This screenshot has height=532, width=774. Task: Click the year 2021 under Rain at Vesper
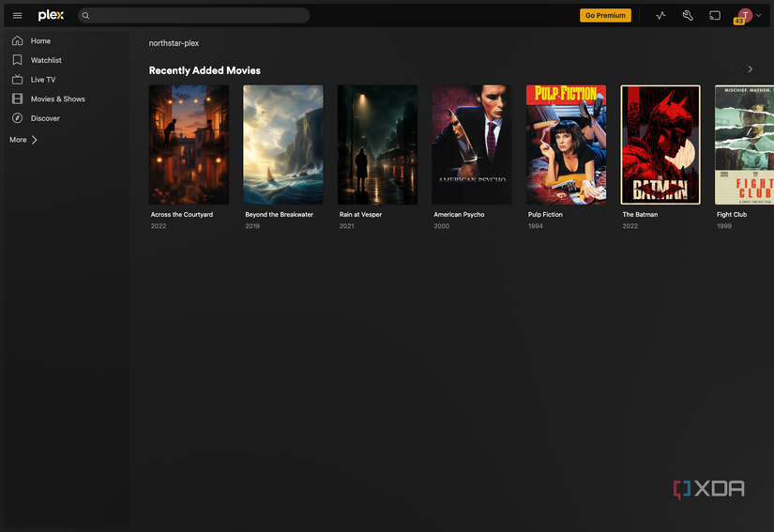(x=346, y=226)
